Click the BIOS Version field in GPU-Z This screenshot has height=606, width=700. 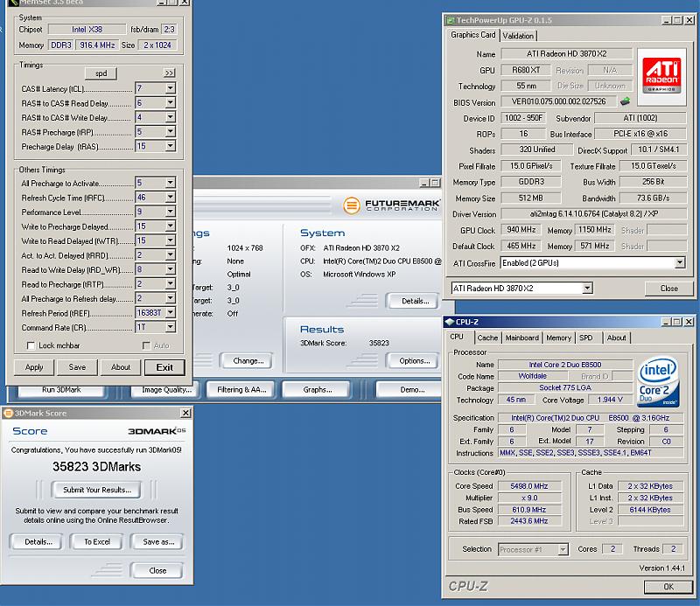(558, 101)
